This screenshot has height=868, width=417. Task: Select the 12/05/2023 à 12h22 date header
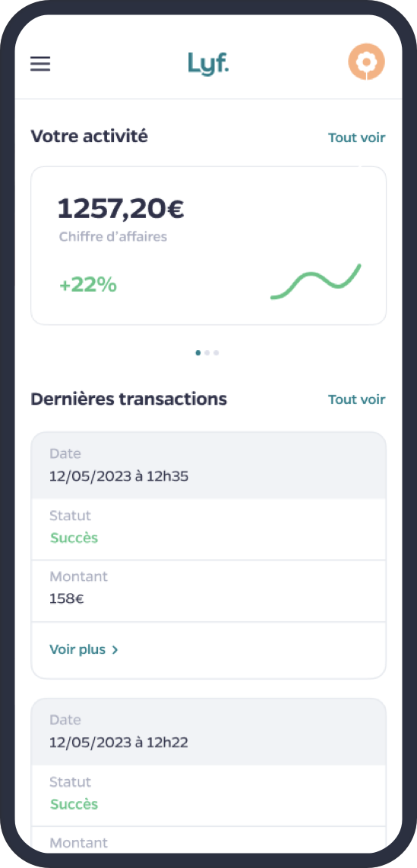point(208,732)
